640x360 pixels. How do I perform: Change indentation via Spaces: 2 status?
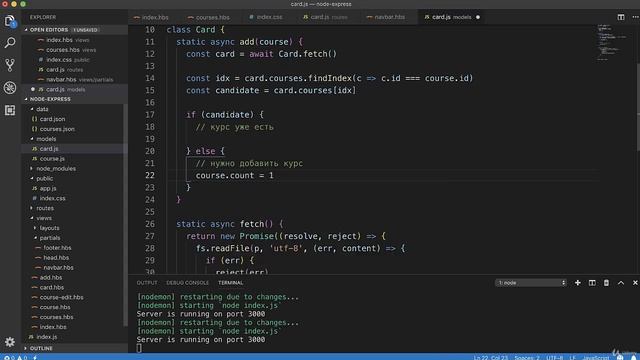(x=527, y=358)
